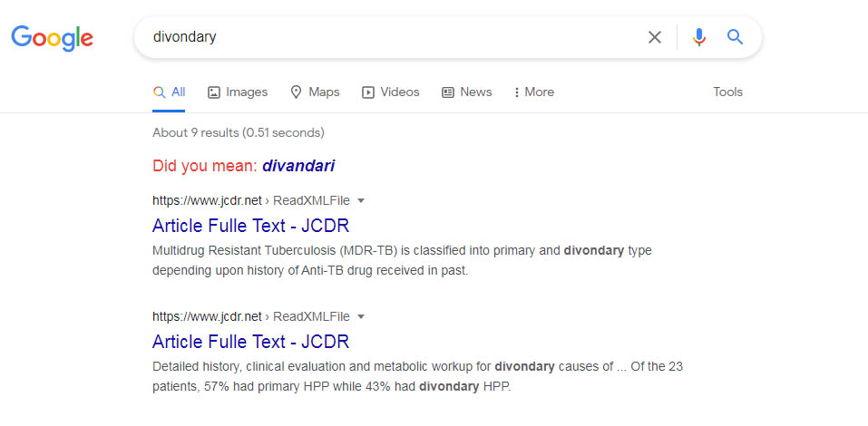
Task: Click the second https://www.jcdr.net URL above HPP result
Action: click(x=207, y=316)
